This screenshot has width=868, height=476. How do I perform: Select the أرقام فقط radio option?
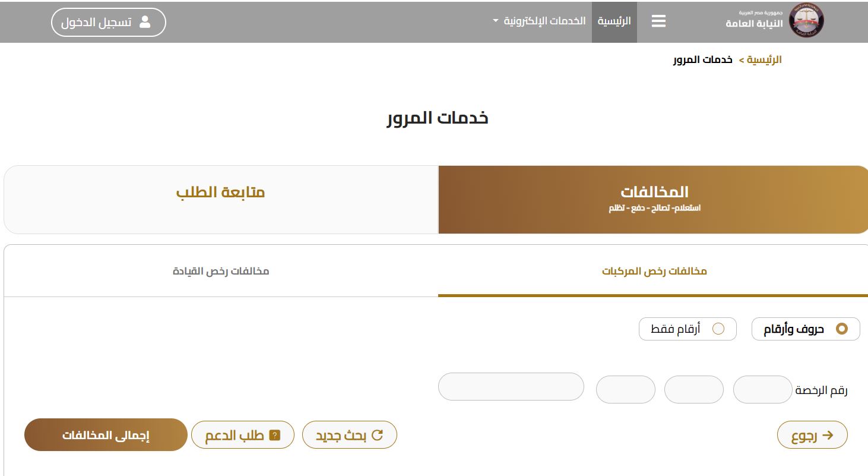point(718,329)
